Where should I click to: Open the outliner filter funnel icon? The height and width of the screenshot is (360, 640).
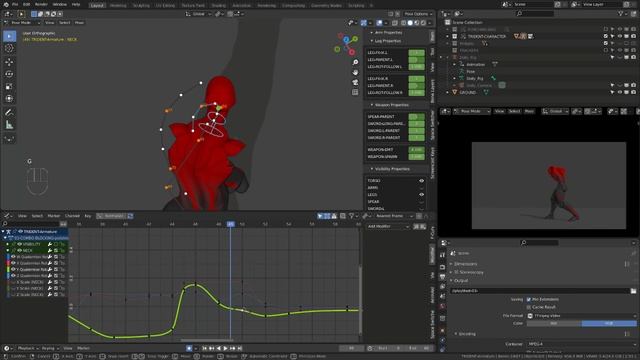click(x=620, y=14)
